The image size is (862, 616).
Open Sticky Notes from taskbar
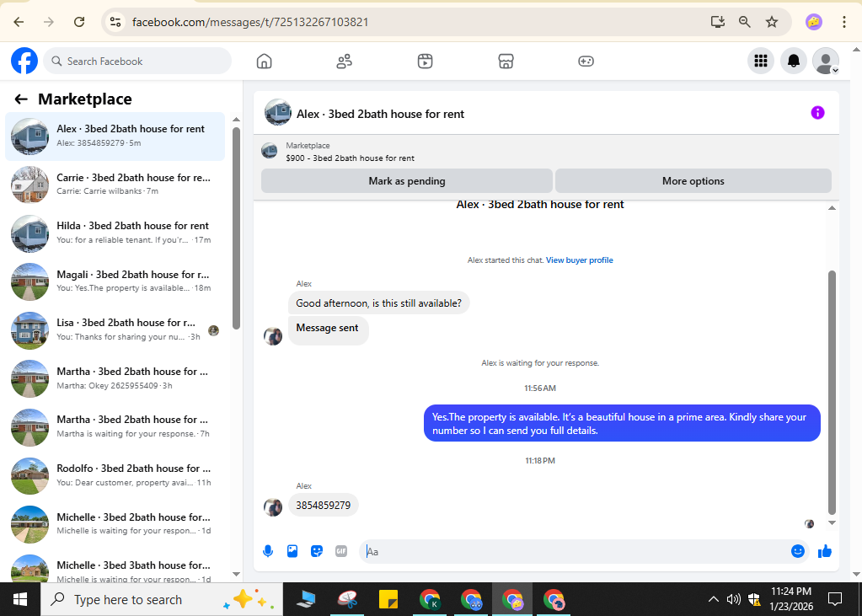click(388, 599)
